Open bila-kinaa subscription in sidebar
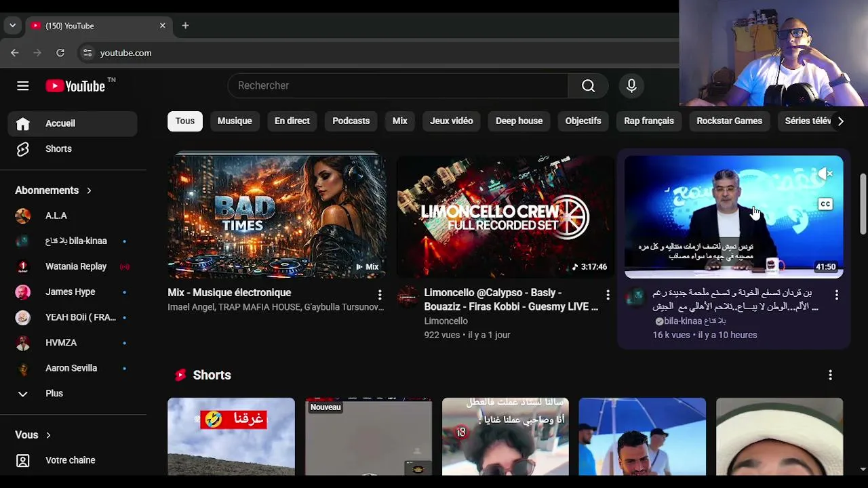Viewport: 868px width, 488px height. (73, 241)
